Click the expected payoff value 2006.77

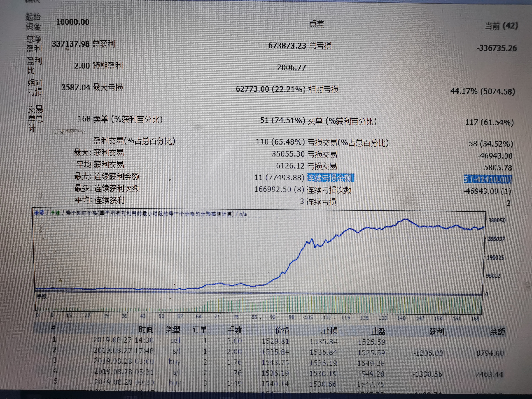click(291, 68)
